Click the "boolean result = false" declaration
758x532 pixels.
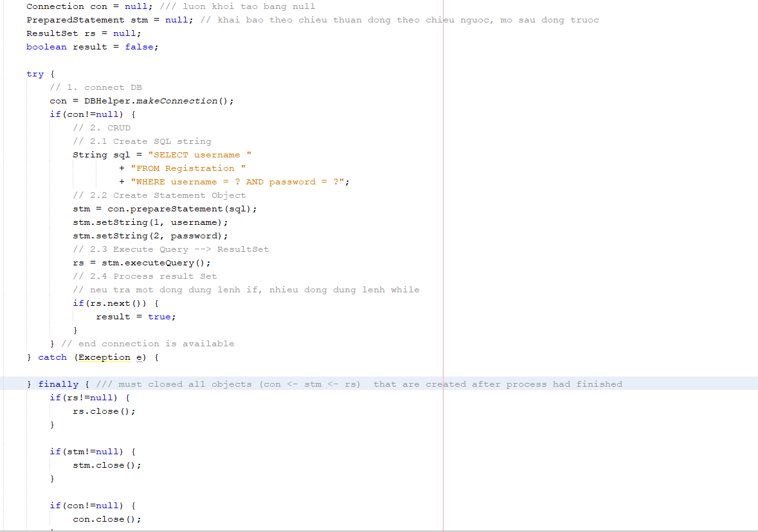[92, 47]
